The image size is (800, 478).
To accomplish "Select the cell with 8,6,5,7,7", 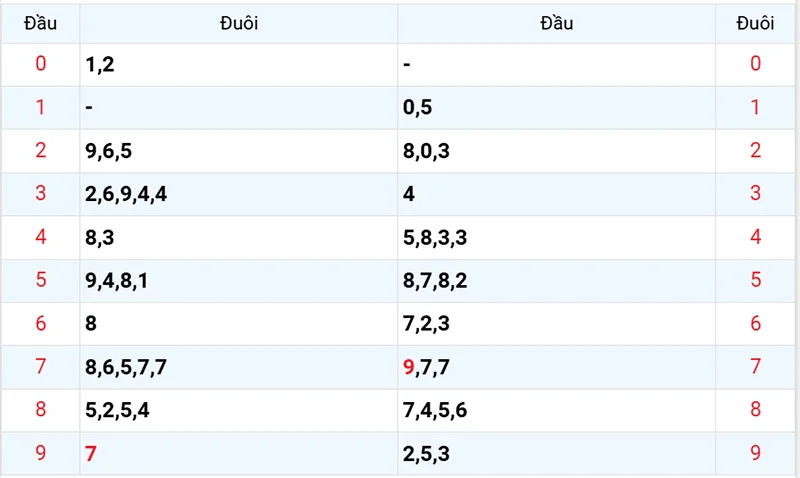I will (x=126, y=367).
